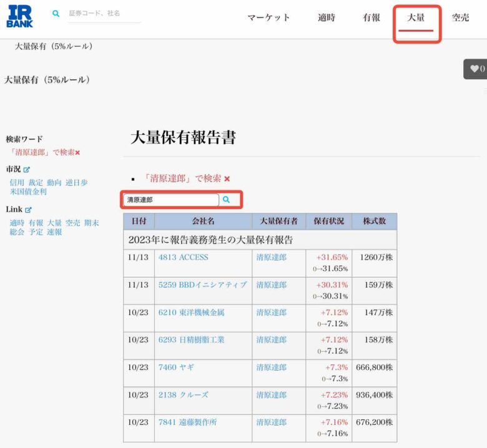487x448 pixels.
Task: Switch to the 大量 tab
Action: click(416, 17)
